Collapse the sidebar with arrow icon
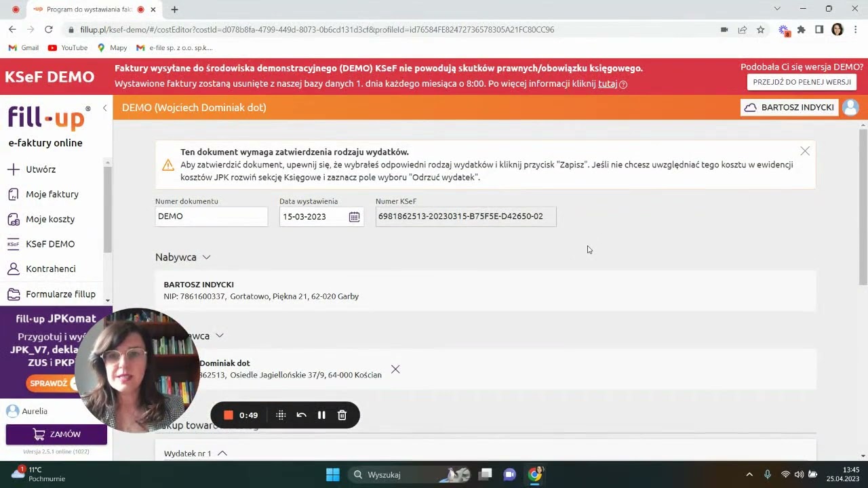 point(104,108)
